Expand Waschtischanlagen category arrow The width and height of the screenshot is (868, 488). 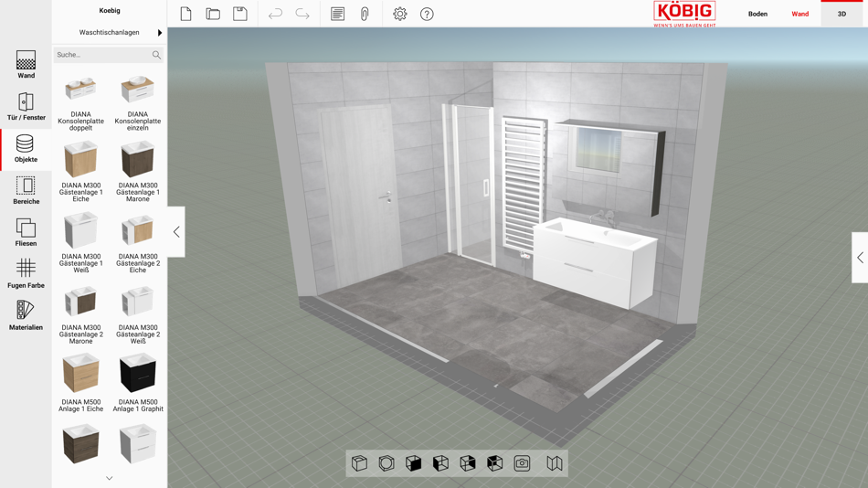pos(159,33)
